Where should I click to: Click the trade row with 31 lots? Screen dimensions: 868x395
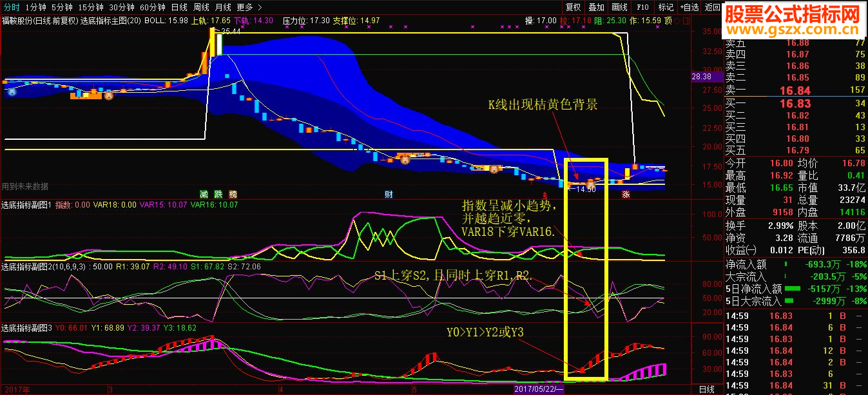(x=795, y=385)
